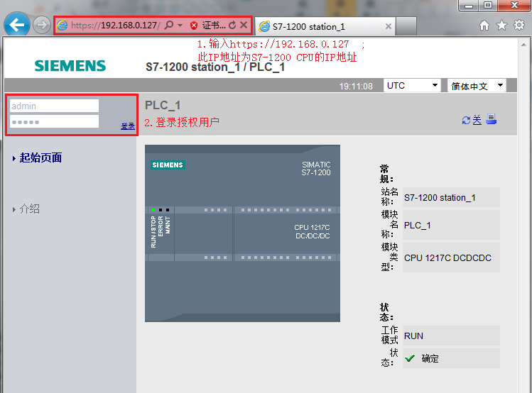Open the 简体中文 language dropdown
The width and height of the screenshot is (532, 393).
(x=477, y=85)
